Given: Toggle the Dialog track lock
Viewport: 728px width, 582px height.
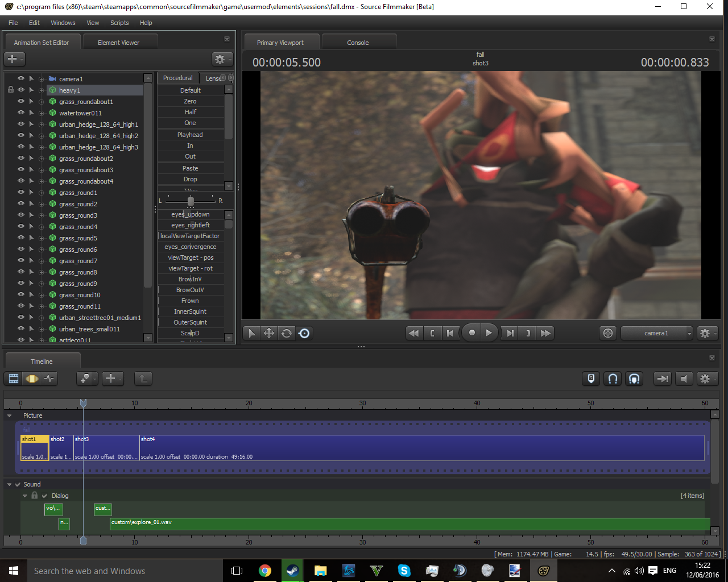Looking at the screenshot, I should [x=35, y=496].
